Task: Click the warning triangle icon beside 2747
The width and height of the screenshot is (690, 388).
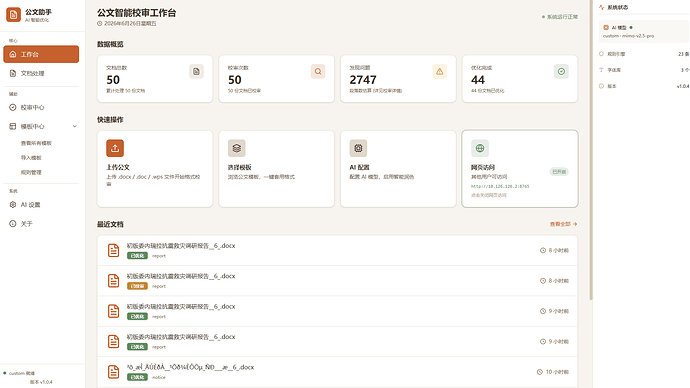Action: [x=440, y=71]
